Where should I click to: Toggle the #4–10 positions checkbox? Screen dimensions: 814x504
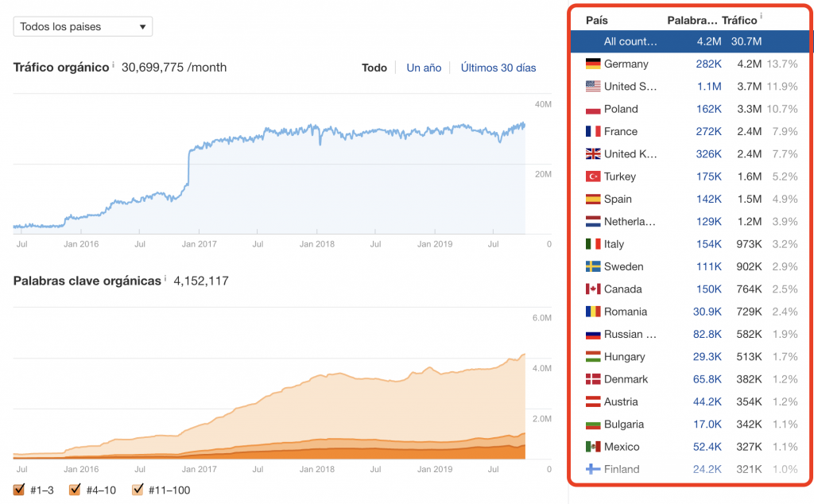tap(76, 490)
